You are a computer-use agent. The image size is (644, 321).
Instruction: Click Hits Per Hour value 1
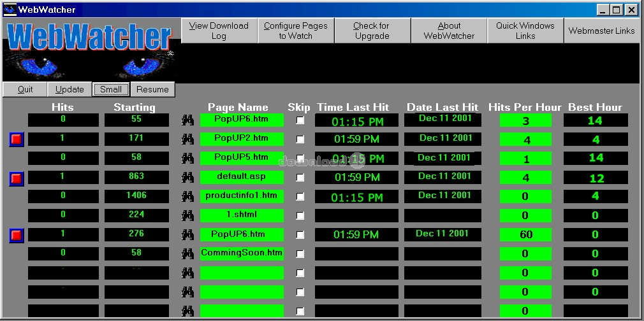[525, 159]
